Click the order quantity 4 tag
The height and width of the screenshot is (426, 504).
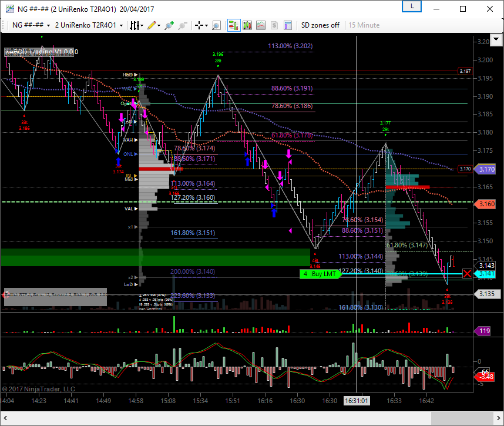tap(305, 274)
